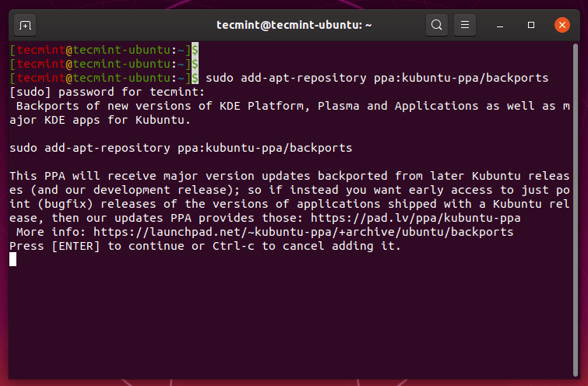588x386 pixels.
Task: Close the terminal window
Action: (x=562, y=25)
